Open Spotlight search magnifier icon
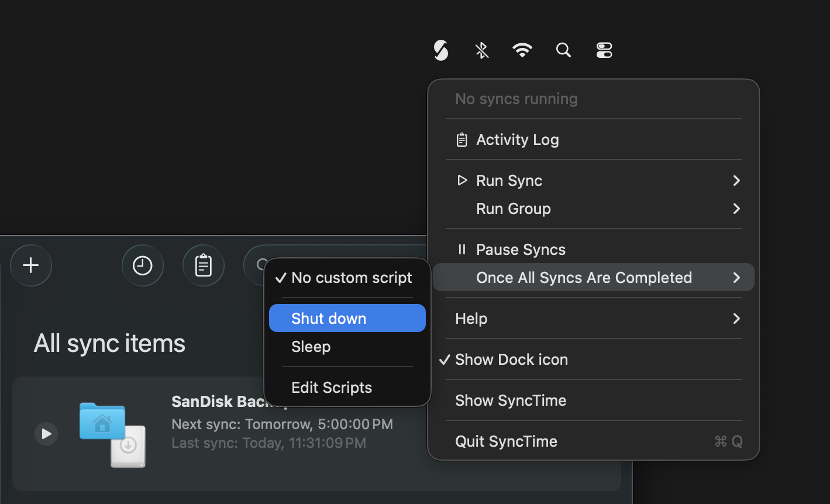 point(563,50)
